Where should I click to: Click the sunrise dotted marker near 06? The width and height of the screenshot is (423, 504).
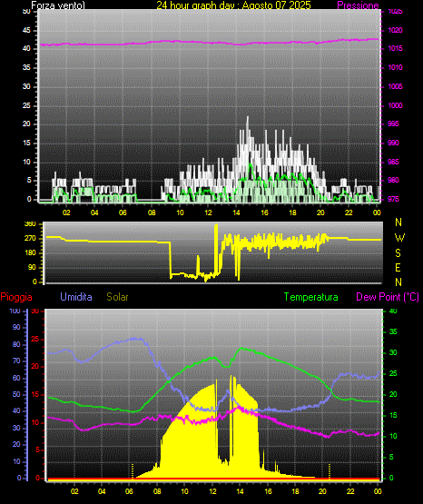pyautogui.click(x=133, y=471)
